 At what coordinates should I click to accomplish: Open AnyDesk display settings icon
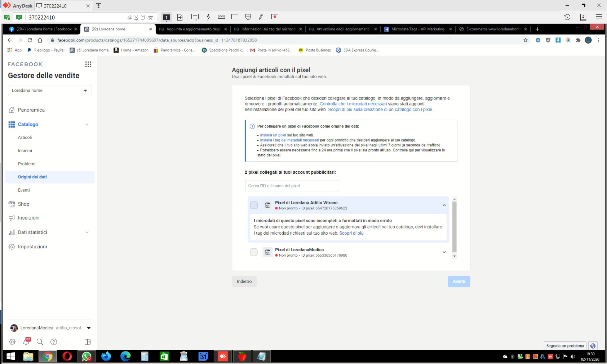coord(235,17)
